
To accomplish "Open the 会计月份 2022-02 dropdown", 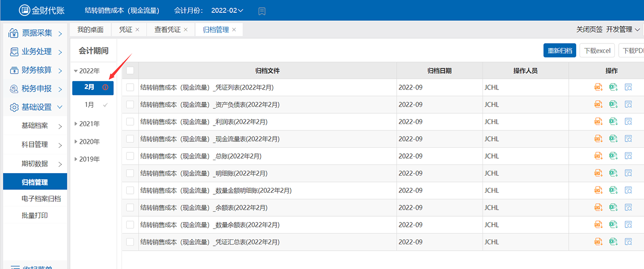I will click(227, 10).
